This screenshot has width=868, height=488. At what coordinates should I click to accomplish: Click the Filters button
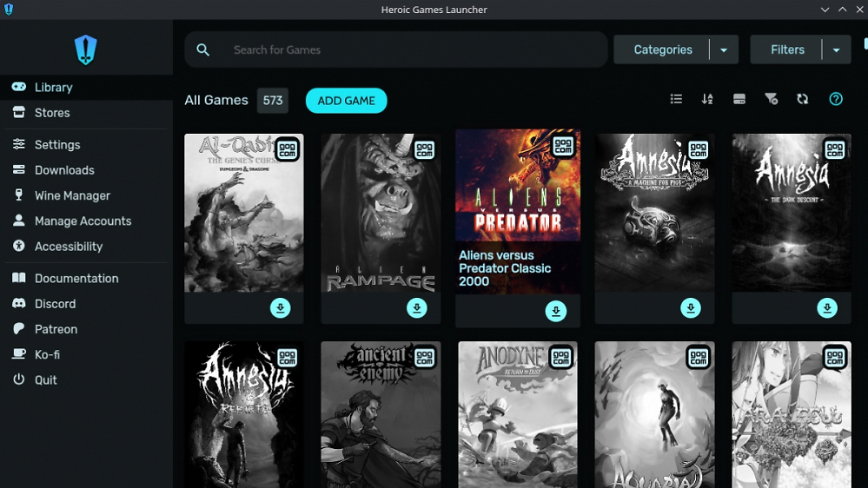pyautogui.click(x=786, y=49)
